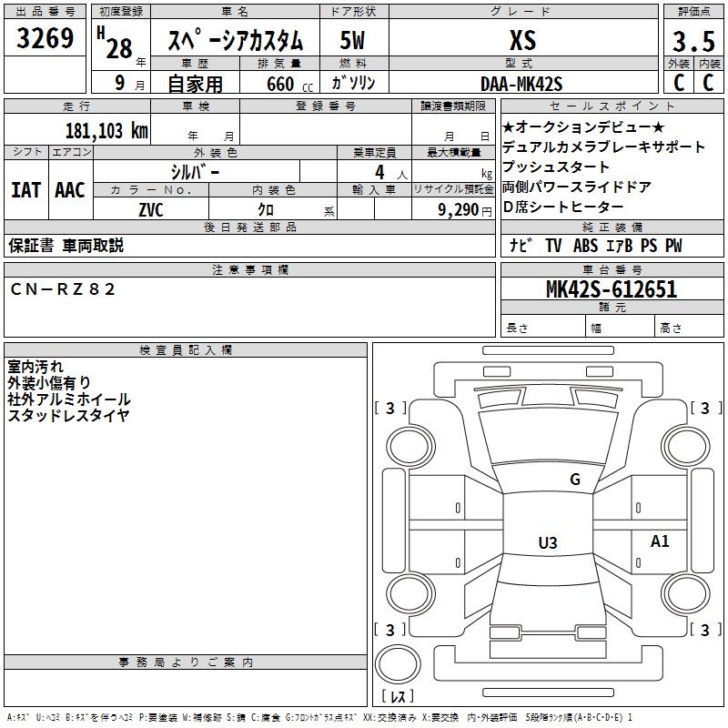
Task: Click the XS grade value
Action: 522,41
